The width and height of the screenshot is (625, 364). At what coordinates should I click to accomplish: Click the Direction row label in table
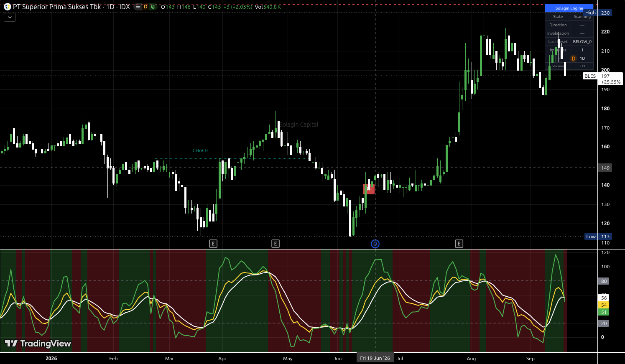point(558,25)
